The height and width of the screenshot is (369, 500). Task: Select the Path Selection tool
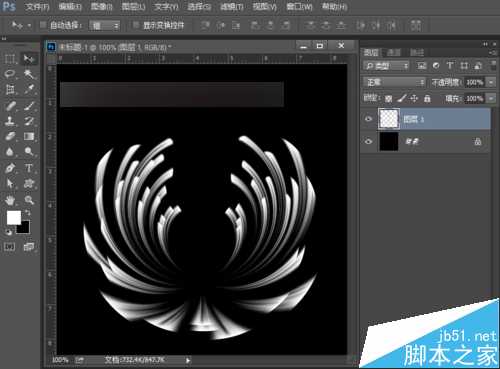(x=10, y=183)
